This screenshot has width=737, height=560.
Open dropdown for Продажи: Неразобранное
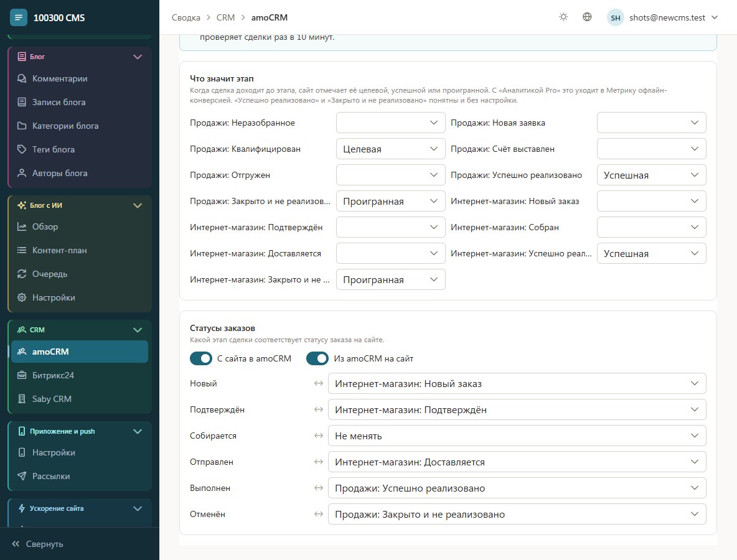[x=390, y=123]
